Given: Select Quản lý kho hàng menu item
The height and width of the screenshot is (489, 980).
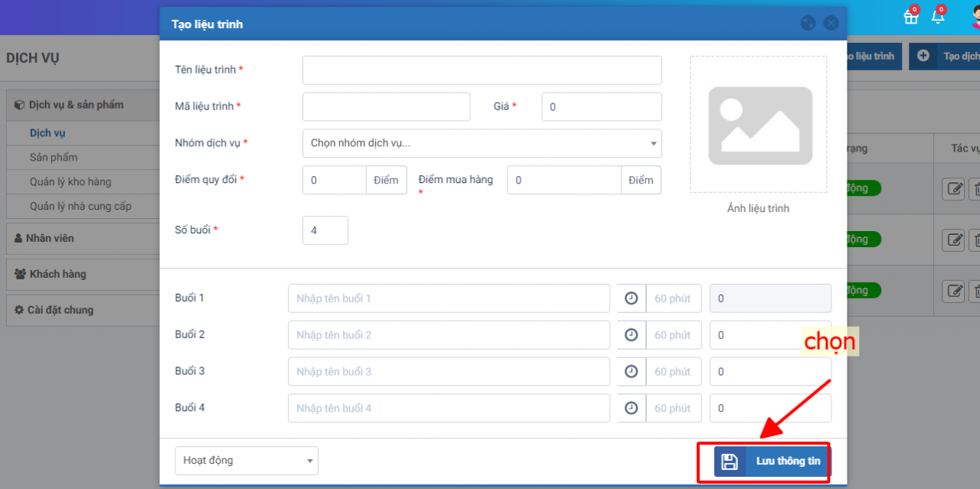Looking at the screenshot, I should pos(70,181).
